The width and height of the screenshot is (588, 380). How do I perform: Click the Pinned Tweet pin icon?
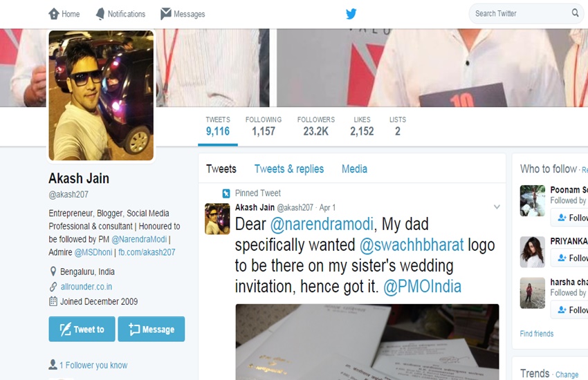tap(226, 193)
